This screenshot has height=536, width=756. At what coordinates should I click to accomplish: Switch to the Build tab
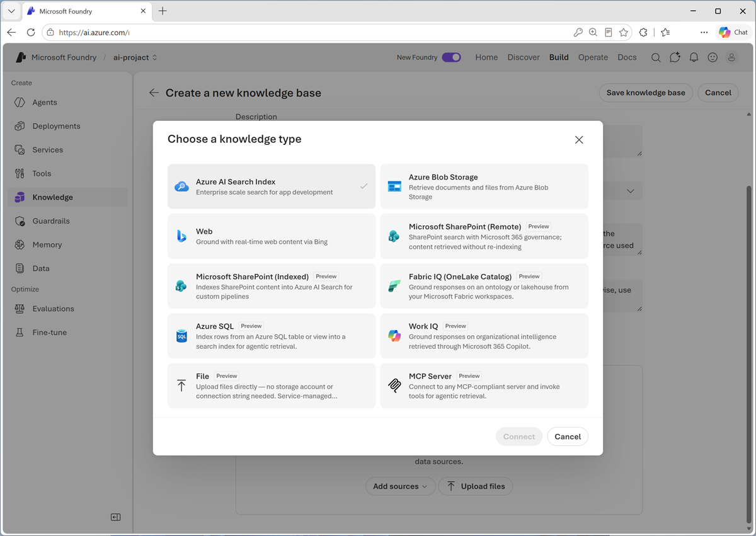pyautogui.click(x=559, y=57)
